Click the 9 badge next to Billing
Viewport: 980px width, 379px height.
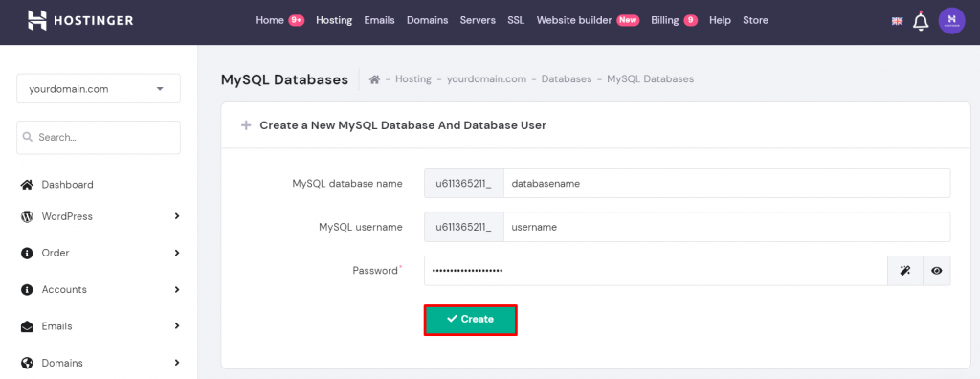[x=690, y=21]
